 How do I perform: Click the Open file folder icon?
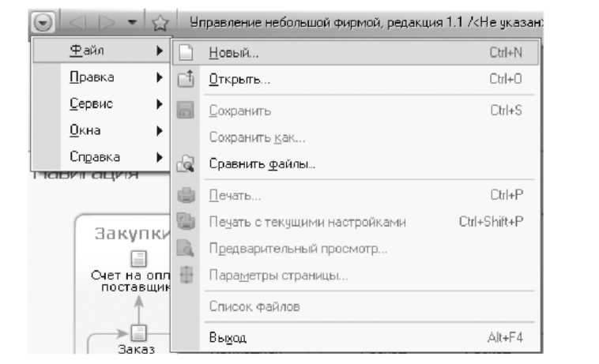186,79
